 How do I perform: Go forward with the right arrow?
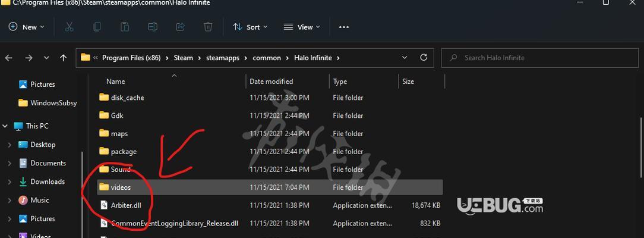click(29, 58)
